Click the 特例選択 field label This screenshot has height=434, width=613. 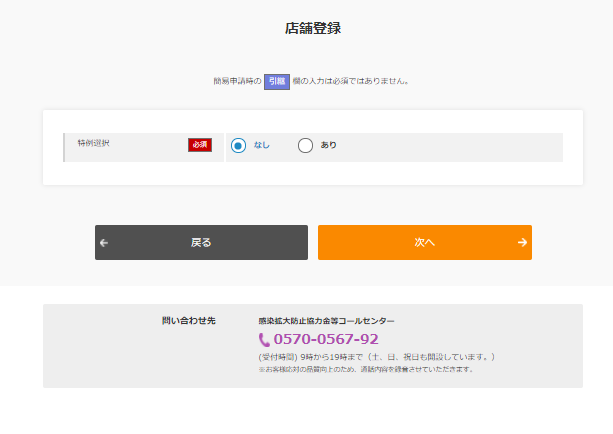point(93,143)
